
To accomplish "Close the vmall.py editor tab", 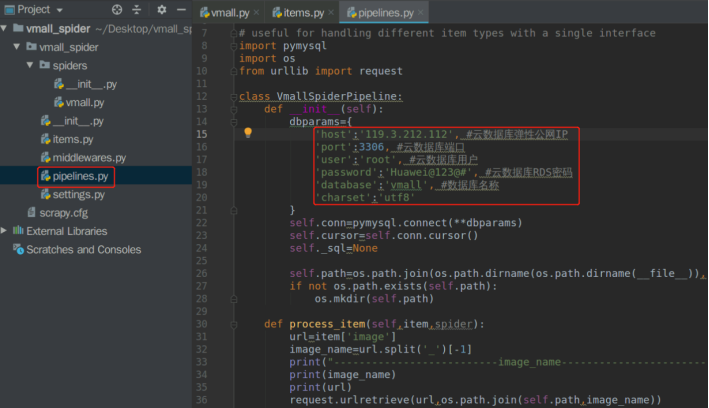I will 256,13.
